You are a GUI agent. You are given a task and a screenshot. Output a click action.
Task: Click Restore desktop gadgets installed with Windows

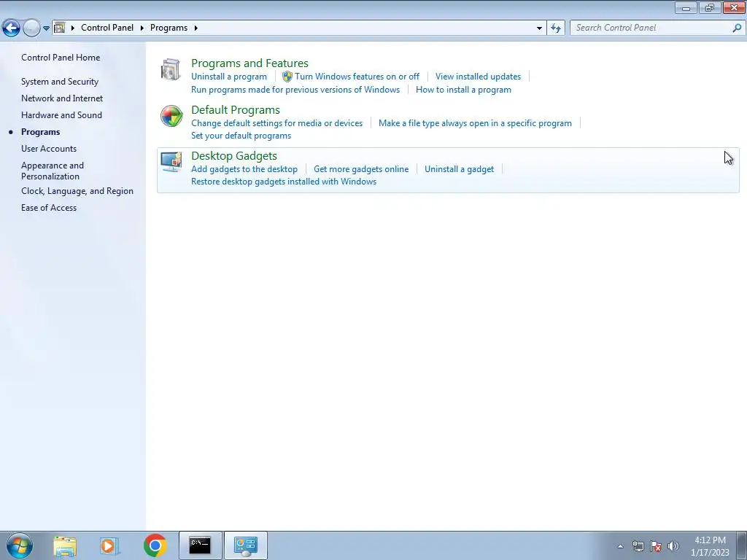(284, 182)
